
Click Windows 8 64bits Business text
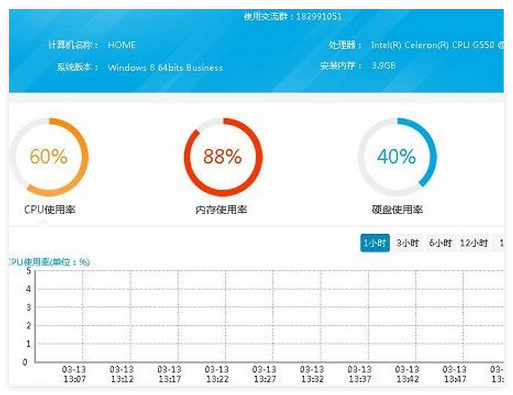(165, 68)
